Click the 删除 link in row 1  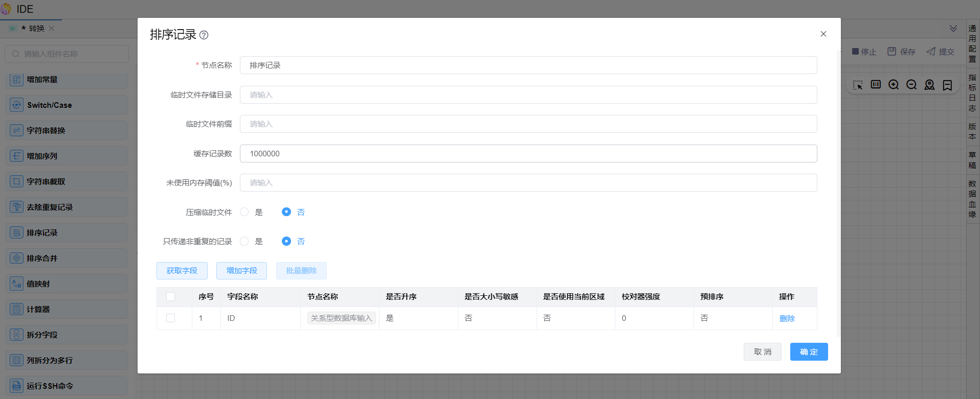787,319
